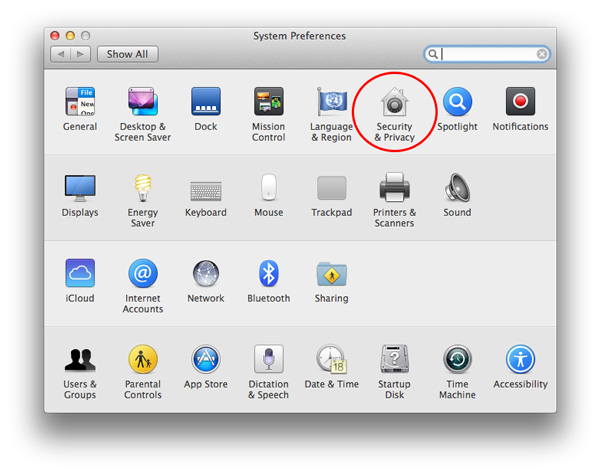Close the System Preferences window

coord(55,36)
